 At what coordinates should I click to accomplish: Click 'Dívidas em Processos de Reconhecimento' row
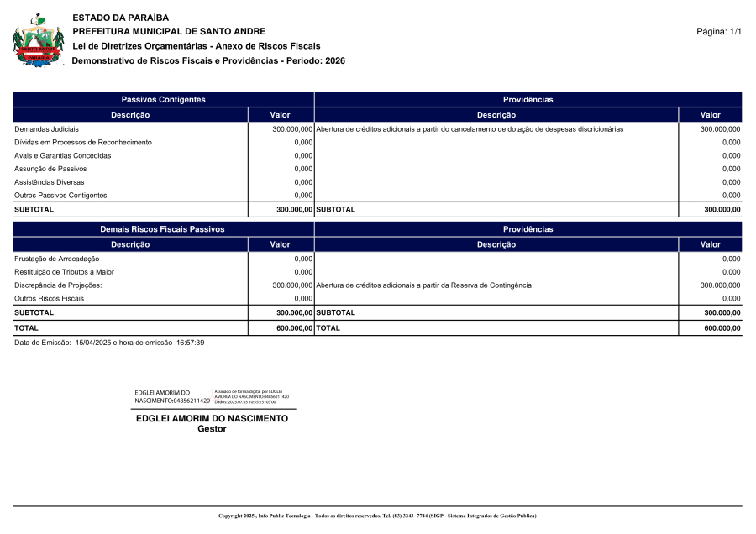click(83, 143)
